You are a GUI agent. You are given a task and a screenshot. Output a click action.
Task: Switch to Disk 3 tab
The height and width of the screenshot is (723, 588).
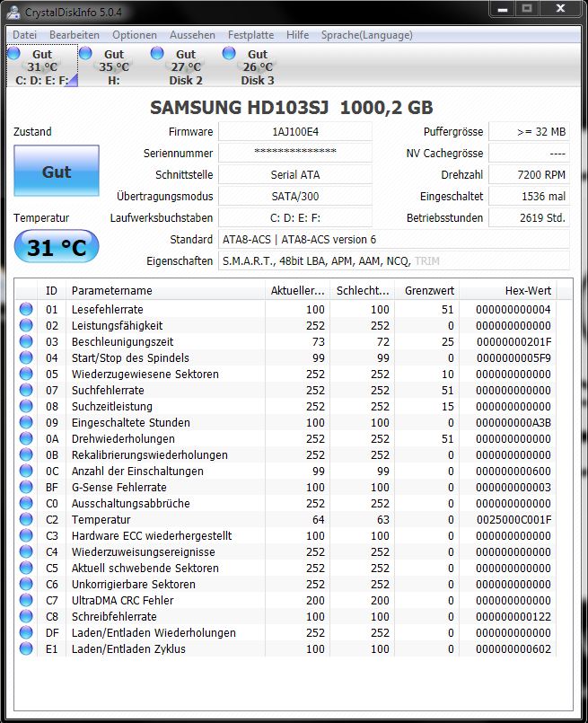[x=257, y=66]
